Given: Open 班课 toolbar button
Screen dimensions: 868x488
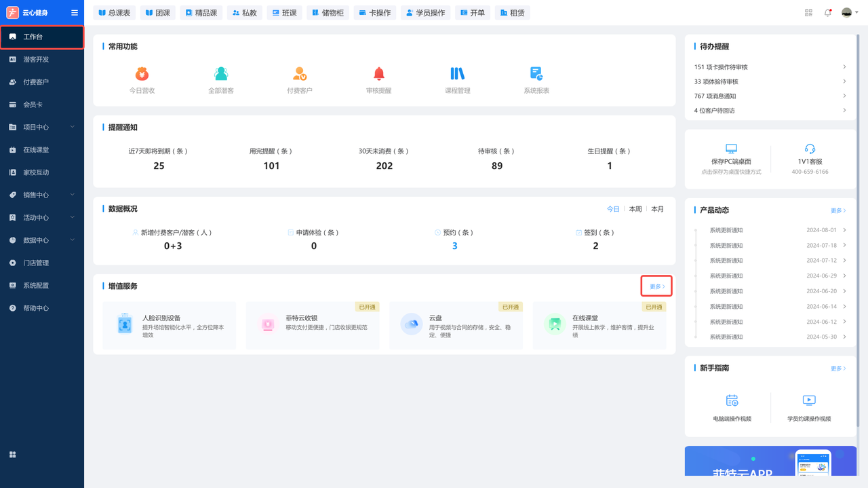Looking at the screenshot, I should point(285,13).
